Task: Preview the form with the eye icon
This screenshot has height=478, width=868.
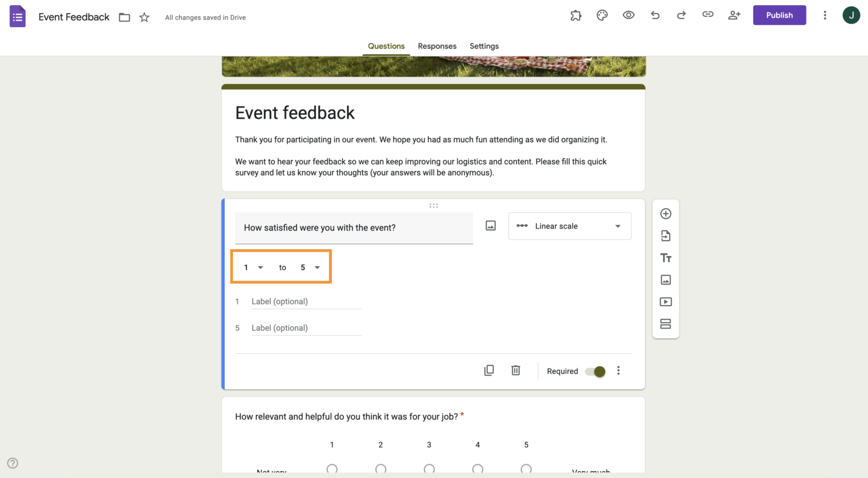Action: pos(628,15)
